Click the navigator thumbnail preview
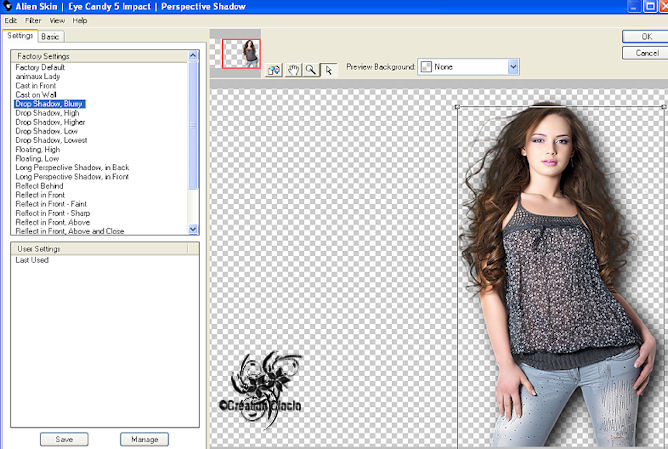Screen dimensions: 668x449 click(x=242, y=56)
